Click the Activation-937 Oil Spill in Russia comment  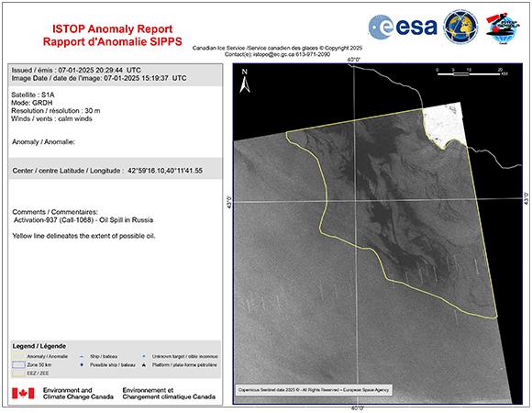pos(83,220)
